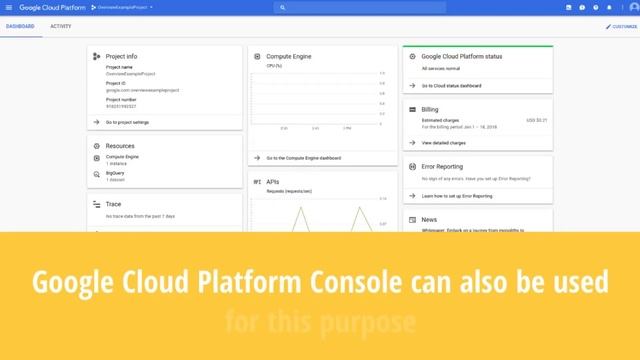
Task: Click the Trace card icon
Action: tap(96, 204)
